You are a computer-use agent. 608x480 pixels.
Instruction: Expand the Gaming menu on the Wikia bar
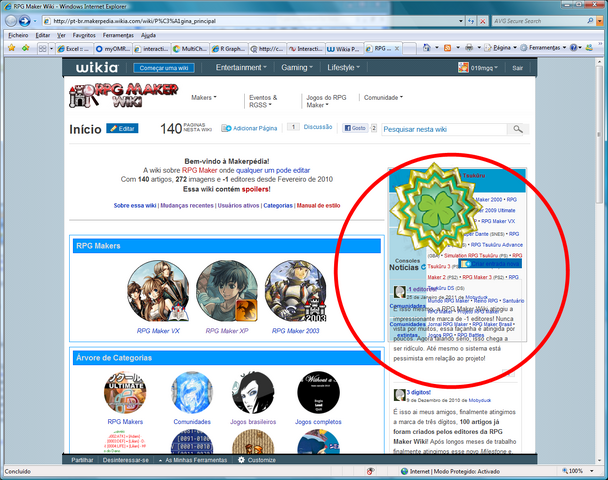297,67
